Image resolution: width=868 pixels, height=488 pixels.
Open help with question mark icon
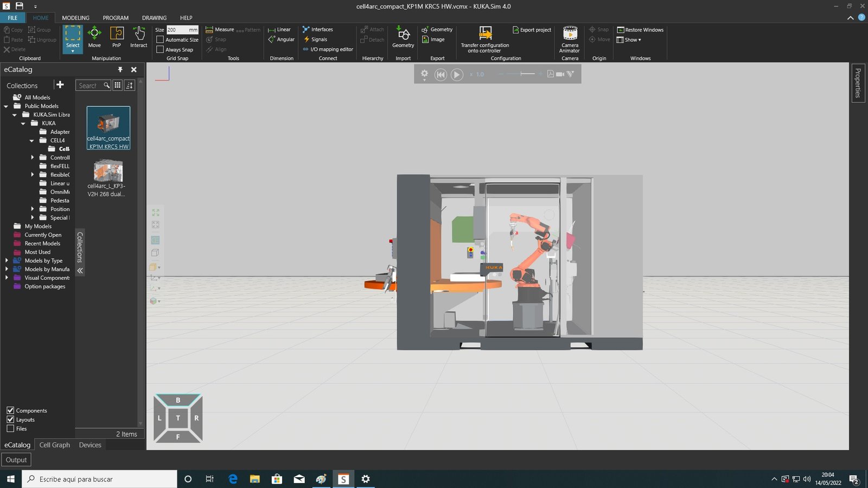pyautogui.click(x=861, y=18)
